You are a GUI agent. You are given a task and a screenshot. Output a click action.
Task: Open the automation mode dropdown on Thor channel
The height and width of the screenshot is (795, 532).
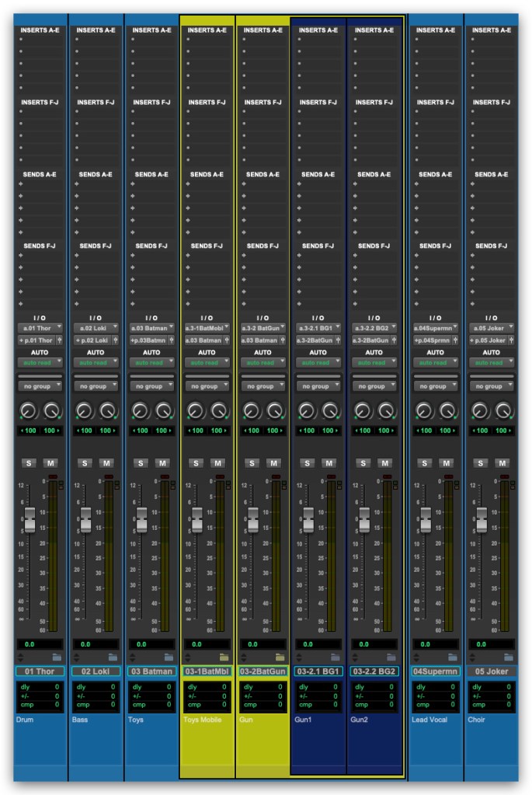(x=40, y=363)
